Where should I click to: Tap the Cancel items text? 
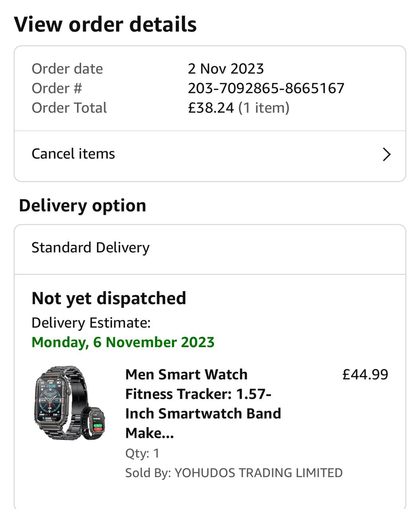pyautogui.click(x=73, y=154)
